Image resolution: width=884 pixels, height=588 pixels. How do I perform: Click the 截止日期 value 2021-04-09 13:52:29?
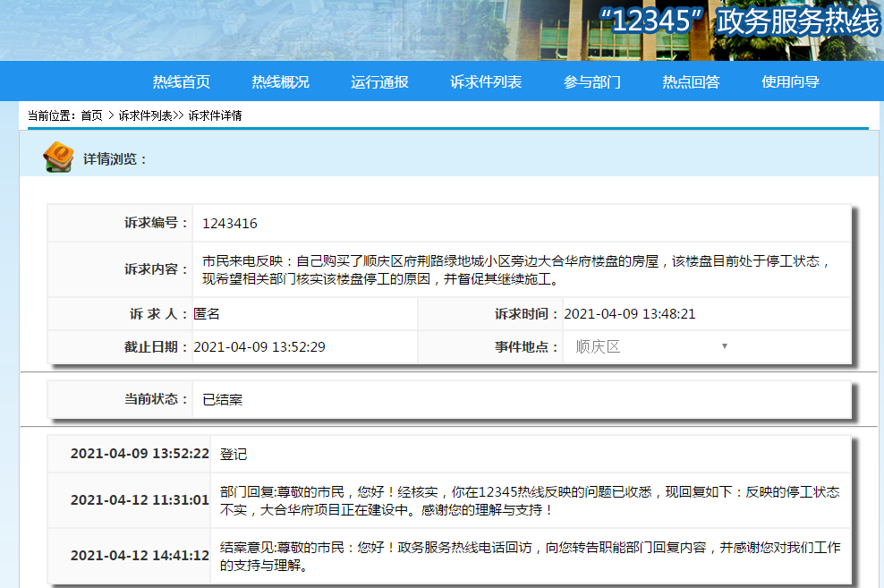click(259, 346)
